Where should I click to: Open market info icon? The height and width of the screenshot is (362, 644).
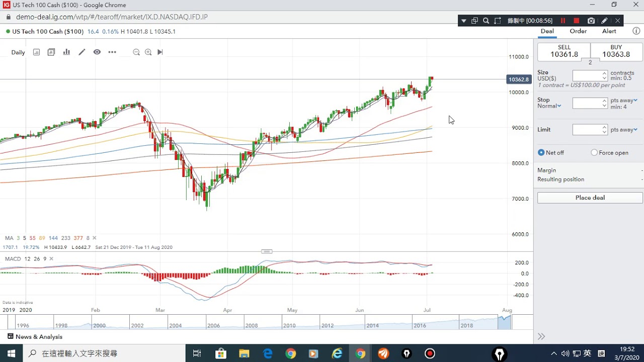pos(636,31)
